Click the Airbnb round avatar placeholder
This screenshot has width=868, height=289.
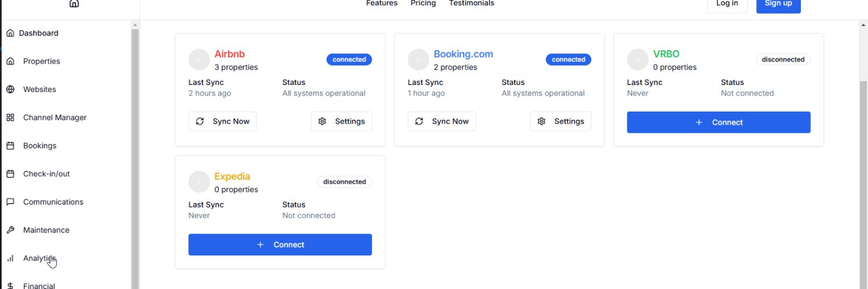point(199,60)
